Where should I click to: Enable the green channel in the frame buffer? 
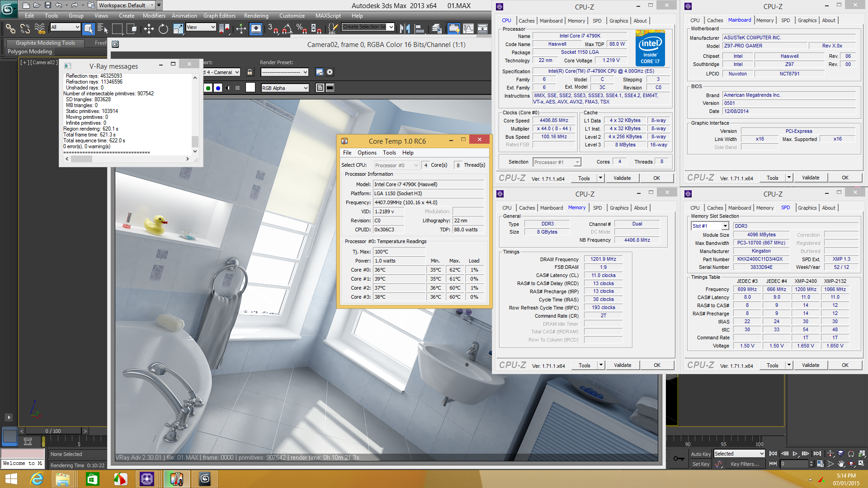(x=208, y=88)
